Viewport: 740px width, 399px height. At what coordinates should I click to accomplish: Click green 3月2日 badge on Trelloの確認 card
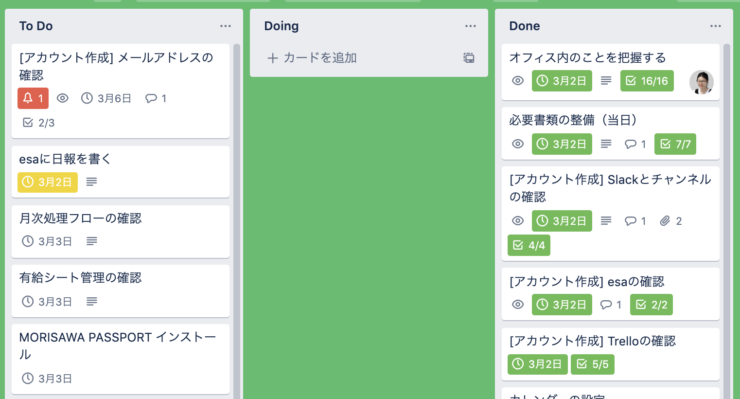[x=538, y=364]
